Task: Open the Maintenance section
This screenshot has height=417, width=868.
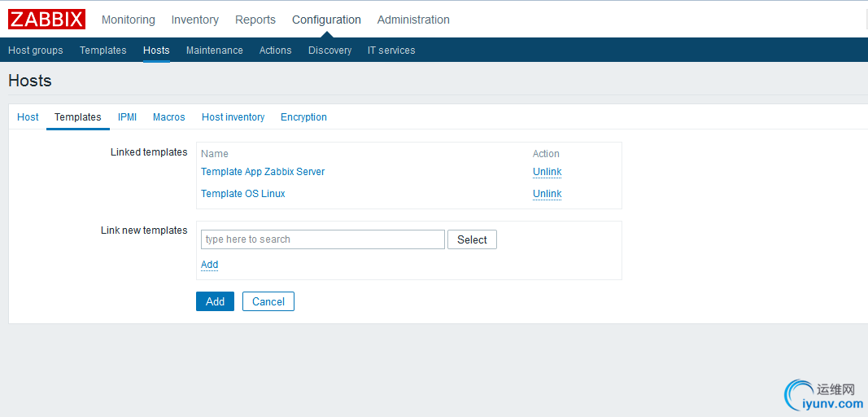Action: pos(214,50)
